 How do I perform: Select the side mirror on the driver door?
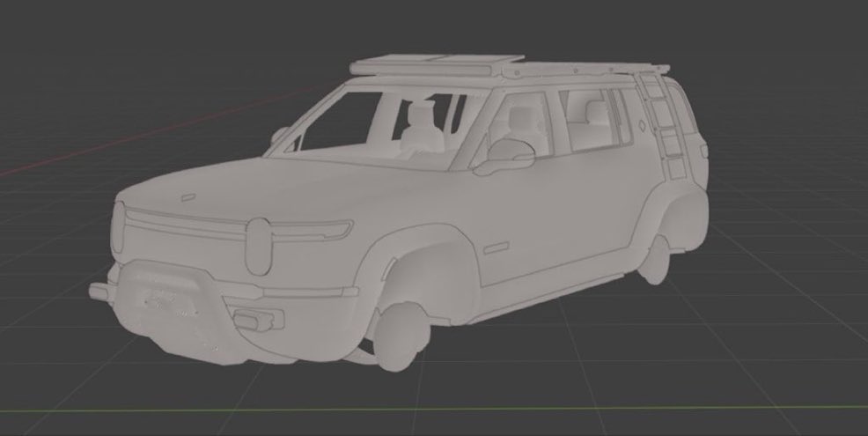click(504, 157)
